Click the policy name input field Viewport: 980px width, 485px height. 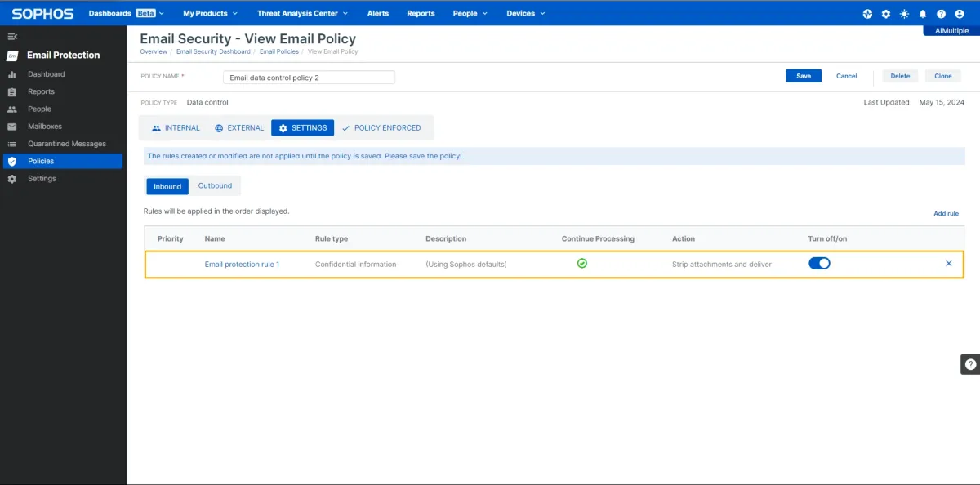(310, 78)
